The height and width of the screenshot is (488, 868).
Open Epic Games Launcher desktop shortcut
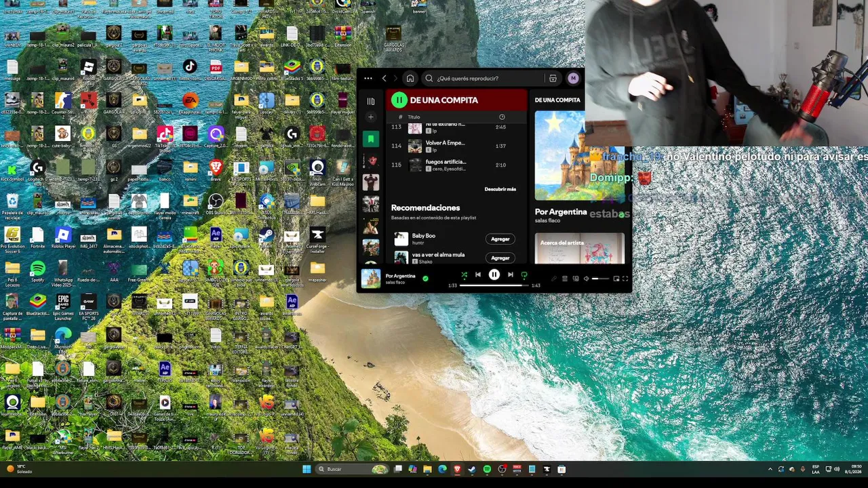point(63,305)
